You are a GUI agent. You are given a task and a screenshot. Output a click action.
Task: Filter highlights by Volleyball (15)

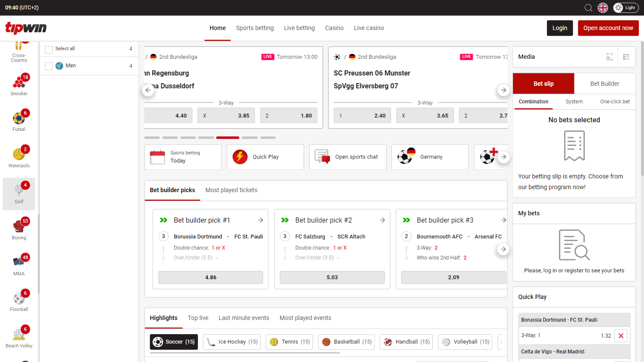click(465, 342)
